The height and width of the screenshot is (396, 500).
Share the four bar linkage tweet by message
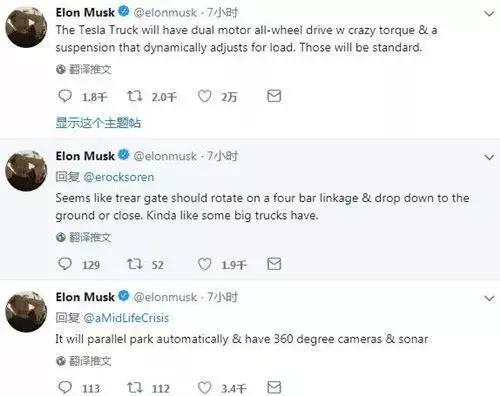coord(274,264)
